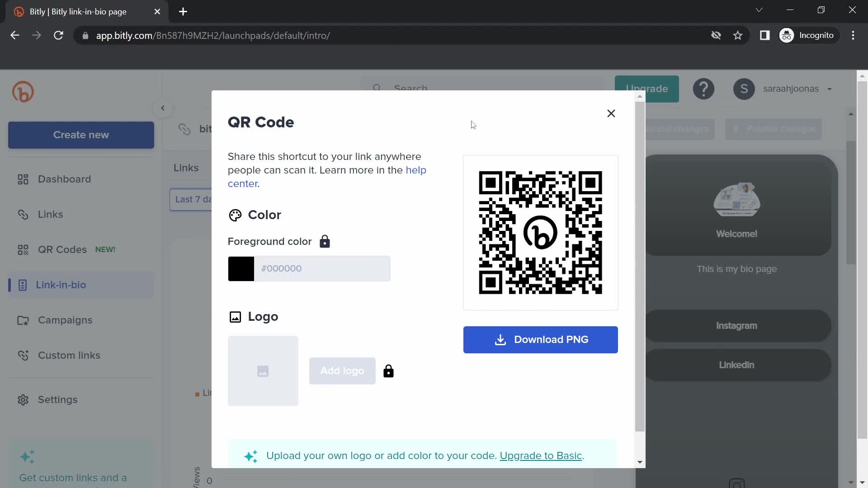Close the QR Code modal
The image size is (868, 488).
(x=611, y=113)
